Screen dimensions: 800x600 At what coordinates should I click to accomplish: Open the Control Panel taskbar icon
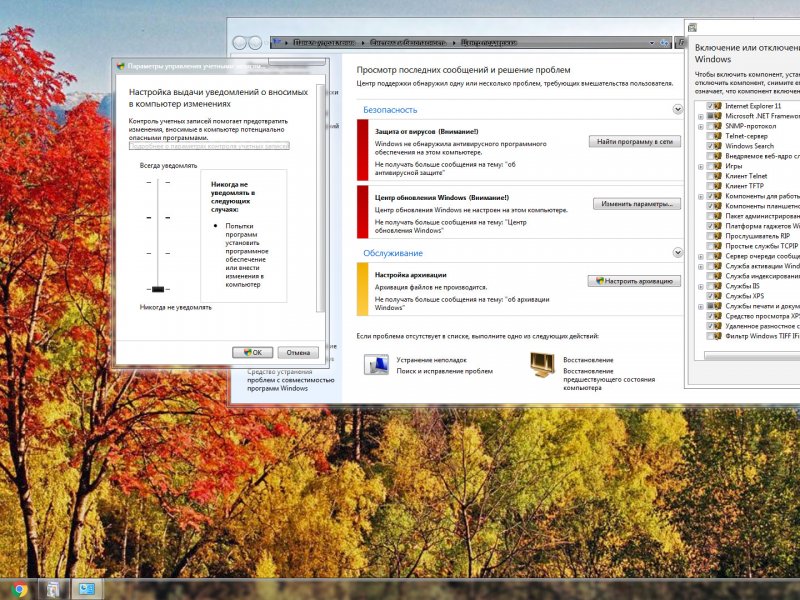coord(86,589)
